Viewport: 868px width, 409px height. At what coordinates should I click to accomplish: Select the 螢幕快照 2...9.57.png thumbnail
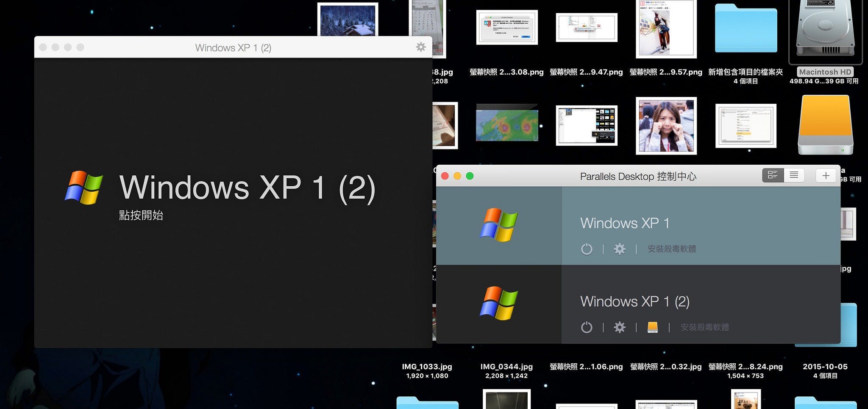666,29
